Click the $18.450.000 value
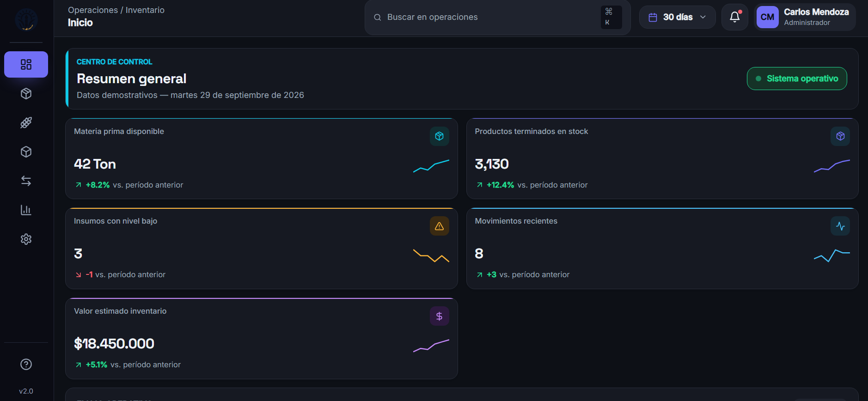Screen dimensions: 868x401 click(x=114, y=344)
